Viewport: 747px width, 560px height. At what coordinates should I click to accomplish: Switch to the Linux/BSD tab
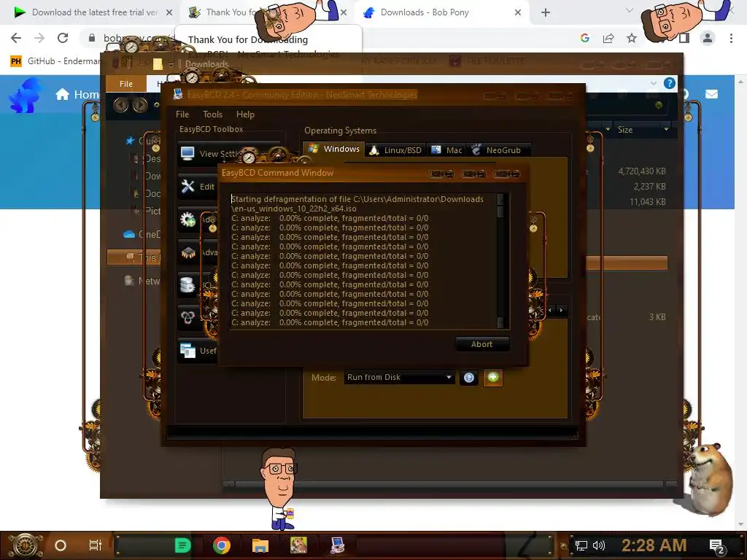(396, 150)
